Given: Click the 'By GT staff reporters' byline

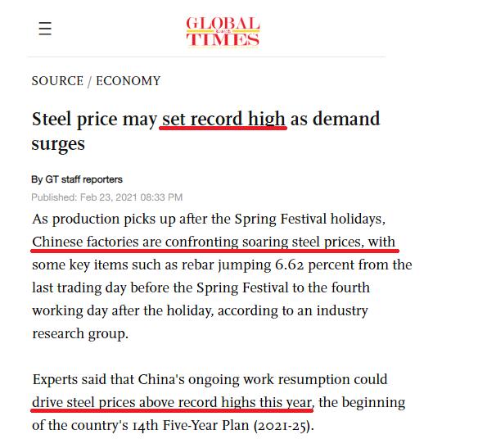Looking at the screenshot, I should [77, 179].
